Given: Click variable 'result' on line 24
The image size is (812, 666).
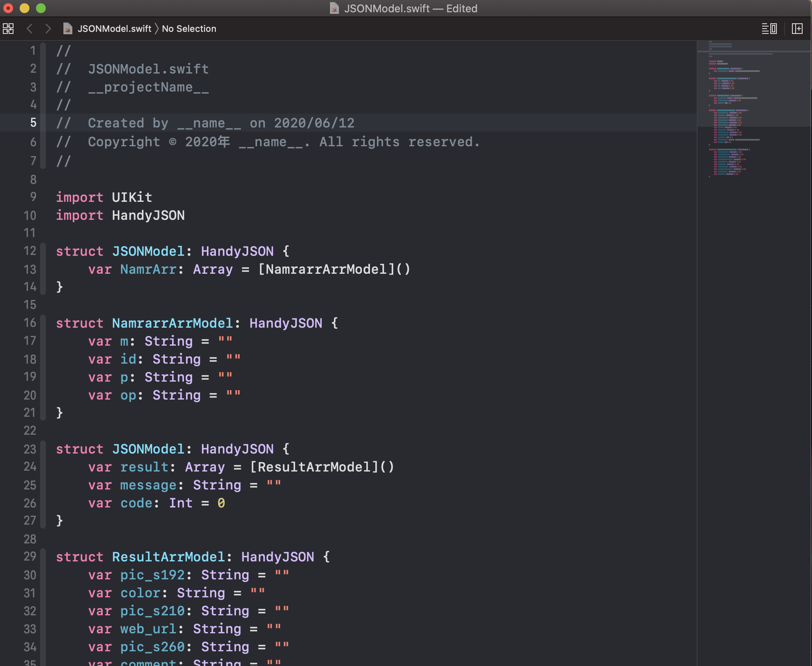Looking at the screenshot, I should 144,467.
